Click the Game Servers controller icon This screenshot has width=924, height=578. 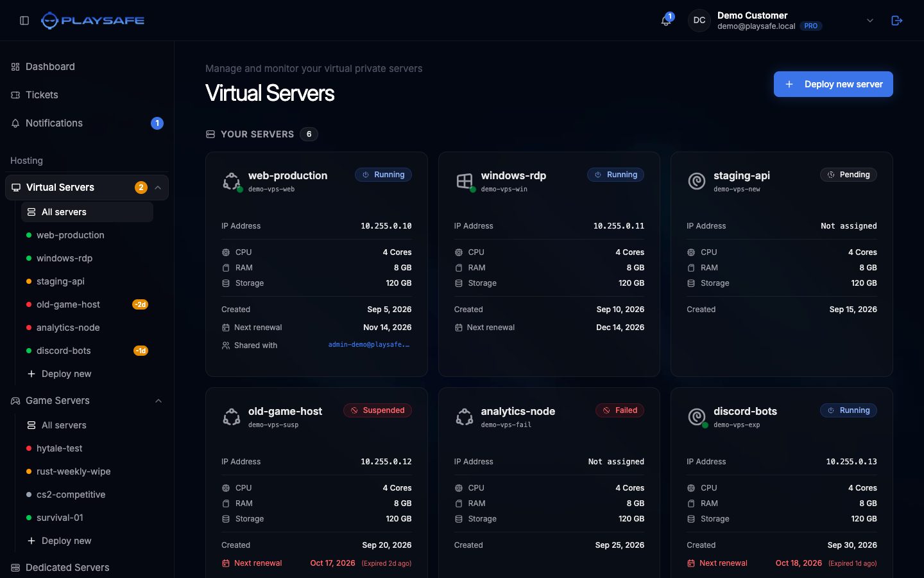tap(15, 401)
